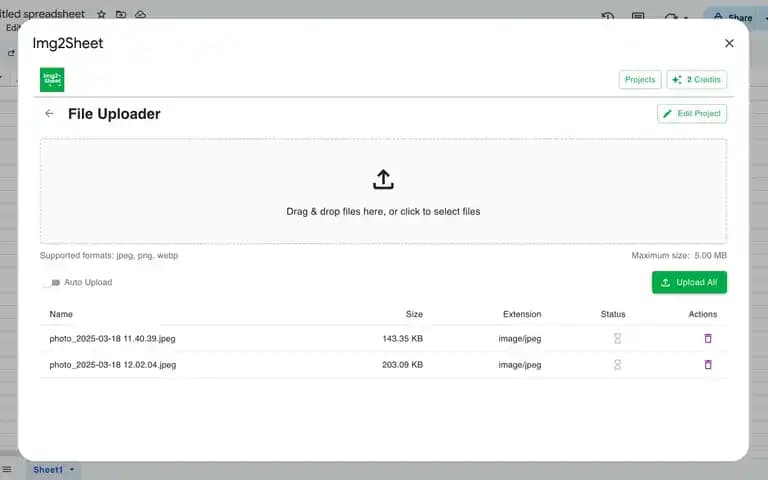
Task: Click the Actions column header
Action: point(702,314)
